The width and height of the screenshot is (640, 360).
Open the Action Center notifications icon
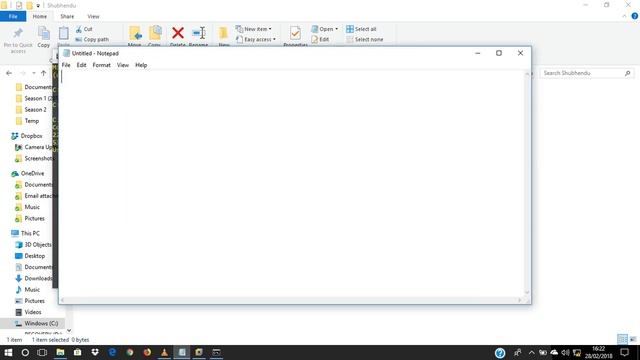624,353
